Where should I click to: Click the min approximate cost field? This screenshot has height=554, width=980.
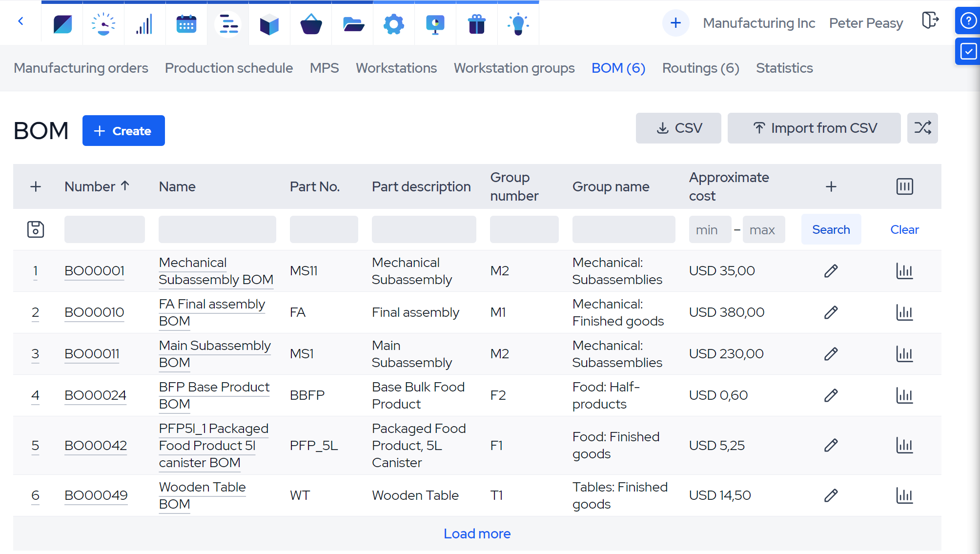710,230
